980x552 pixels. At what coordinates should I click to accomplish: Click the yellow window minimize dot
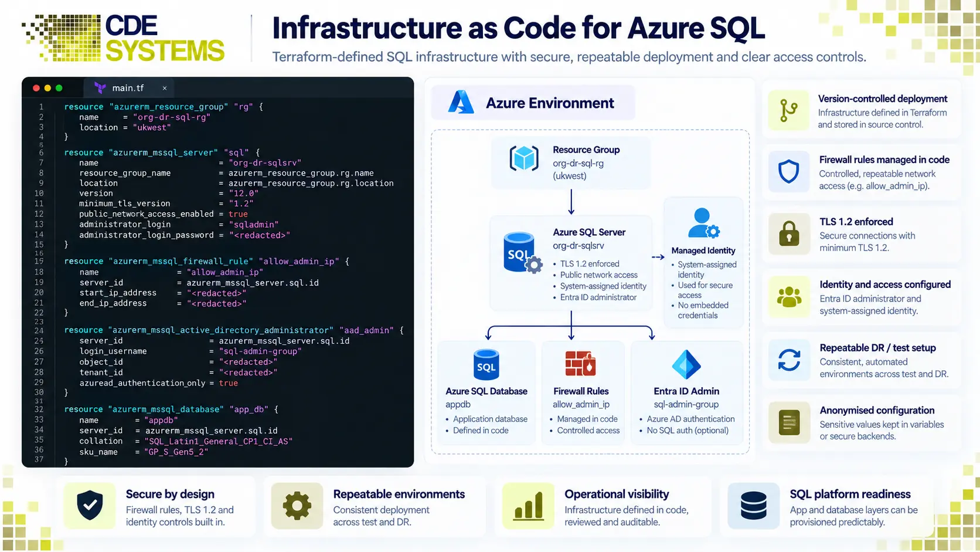[47, 88]
